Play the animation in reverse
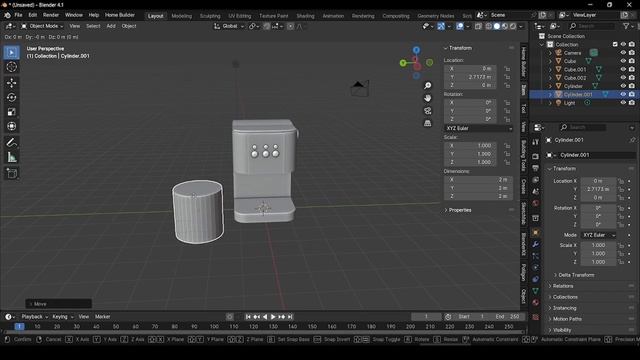This screenshot has height=360, width=640. 265,317
